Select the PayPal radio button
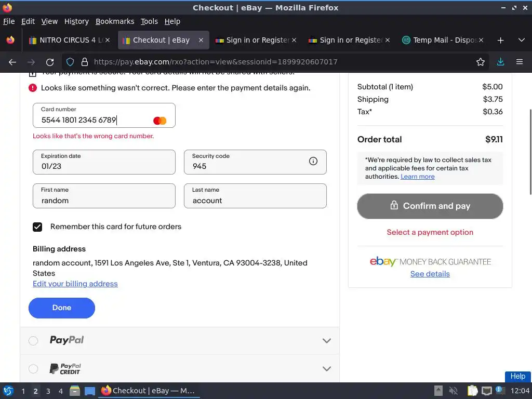Screen dimensions: 532x399 click(x=33, y=341)
